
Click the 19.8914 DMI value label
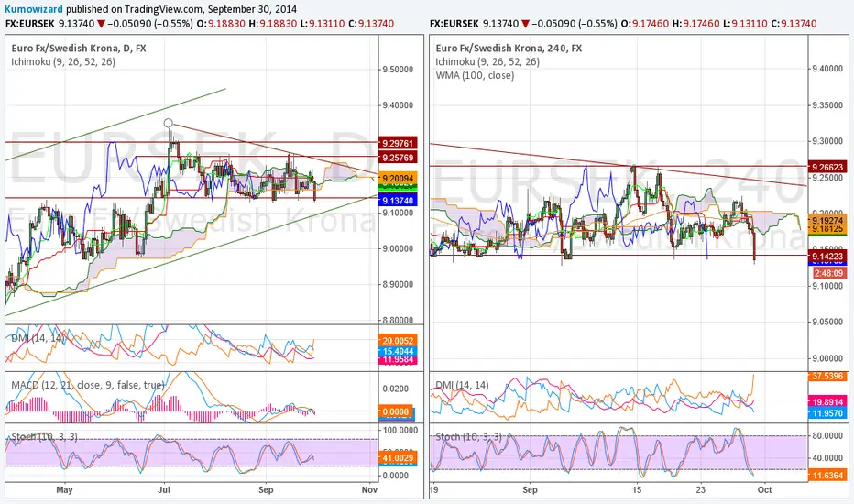pyautogui.click(x=827, y=401)
